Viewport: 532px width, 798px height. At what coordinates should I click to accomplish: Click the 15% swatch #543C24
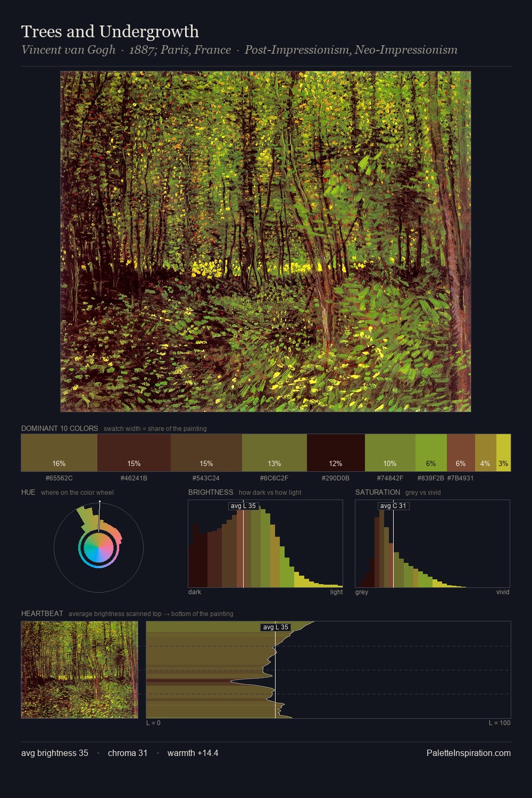pyautogui.click(x=206, y=453)
